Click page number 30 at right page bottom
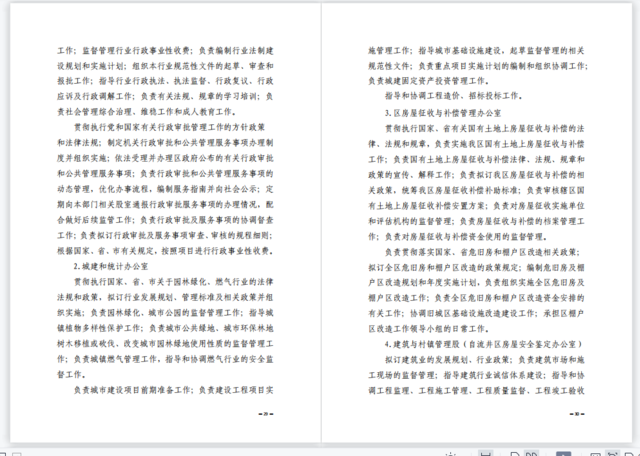The height and width of the screenshot is (456, 640). 578,413
